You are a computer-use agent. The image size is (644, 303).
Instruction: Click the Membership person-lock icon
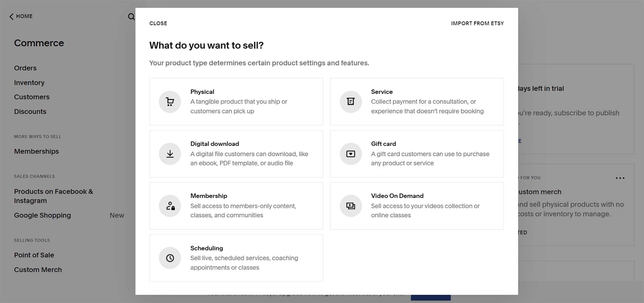point(170,206)
